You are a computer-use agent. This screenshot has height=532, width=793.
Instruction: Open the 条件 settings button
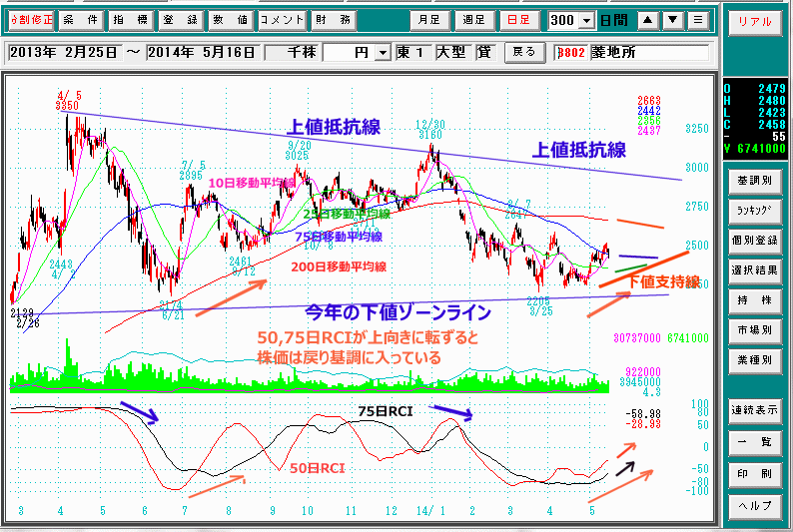click(x=82, y=20)
